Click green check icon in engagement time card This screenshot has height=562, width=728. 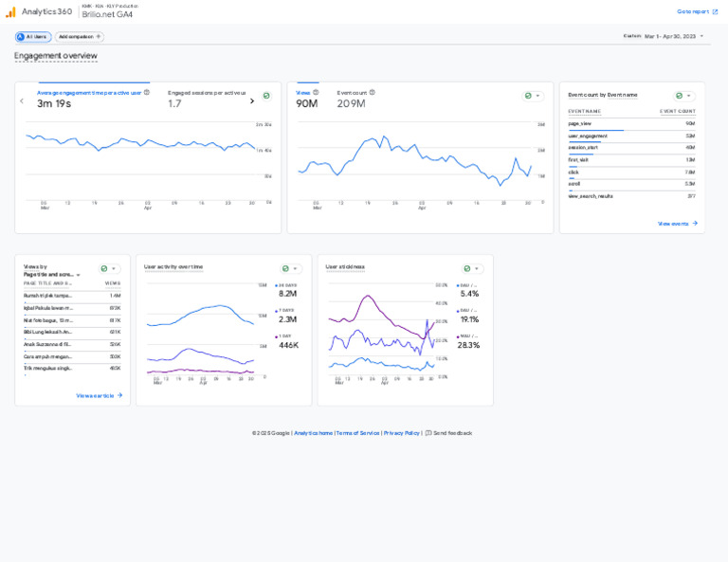click(266, 96)
